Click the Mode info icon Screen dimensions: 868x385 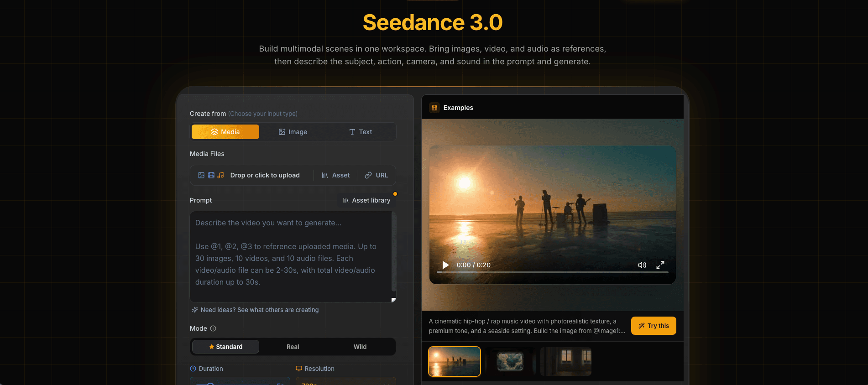pos(213,328)
